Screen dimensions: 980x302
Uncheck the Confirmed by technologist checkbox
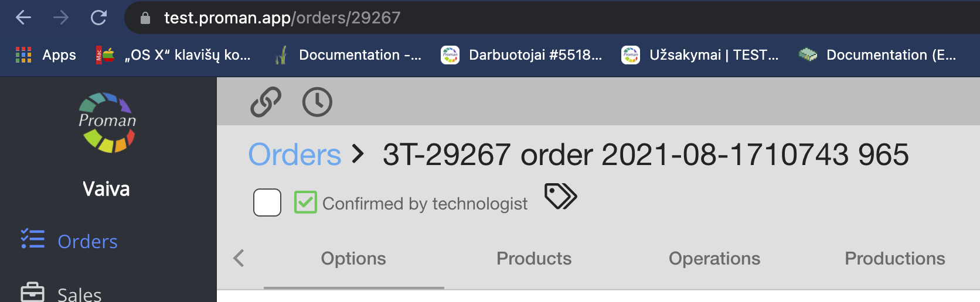(x=305, y=203)
